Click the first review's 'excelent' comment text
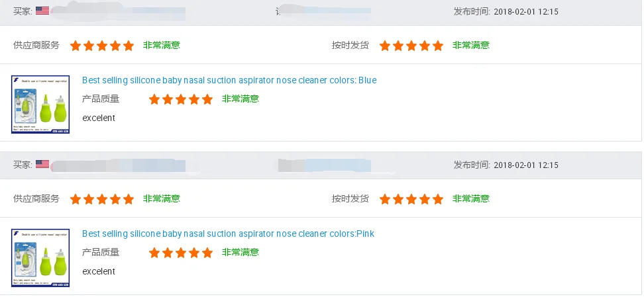This screenshot has height=297, width=644. tap(99, 118)
